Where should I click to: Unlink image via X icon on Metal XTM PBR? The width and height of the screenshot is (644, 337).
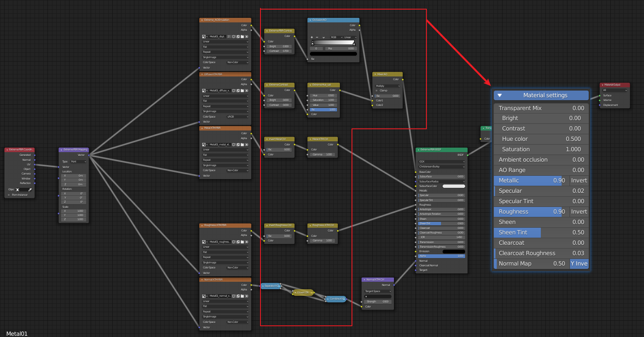coord(247,145)
